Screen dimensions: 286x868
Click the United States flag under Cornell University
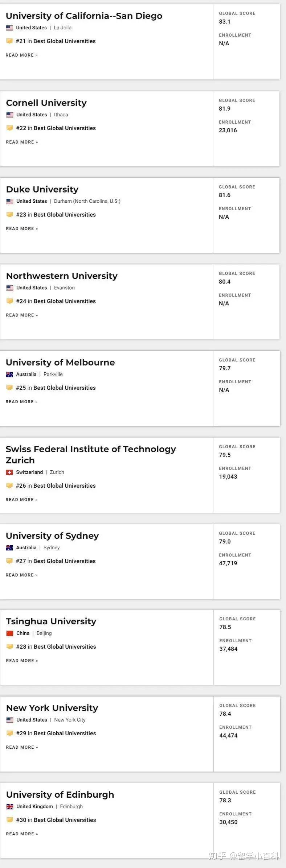(x=10, y=115)
